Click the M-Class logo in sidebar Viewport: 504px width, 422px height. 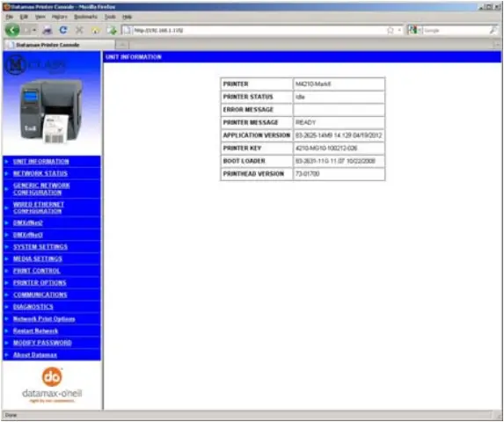(35, 64)
